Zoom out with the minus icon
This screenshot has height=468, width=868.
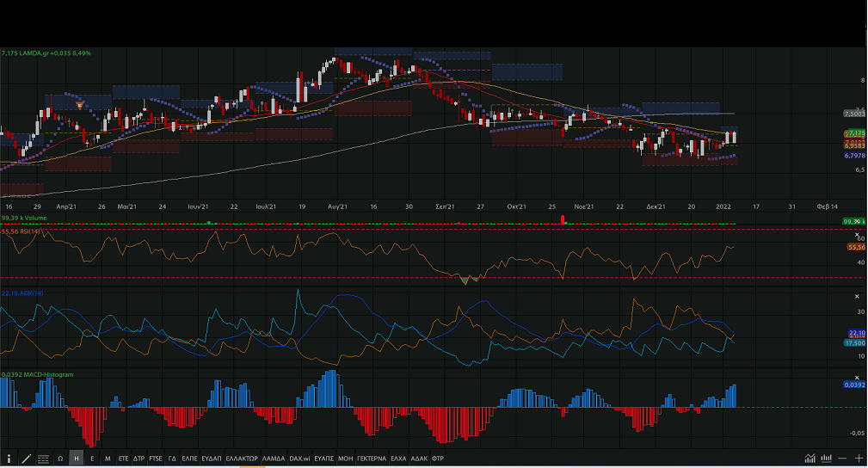[843, 459]
